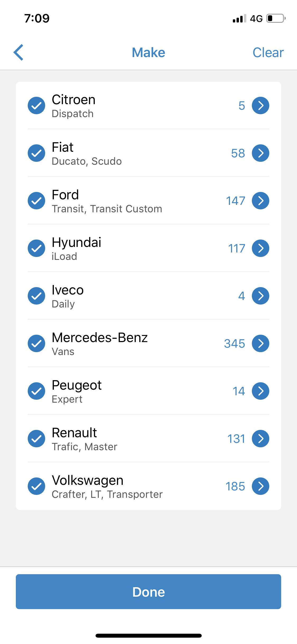Open Mercedes-Benz models chevron
The height and width of the screenshot is (644, 297).
coord(260,343)
